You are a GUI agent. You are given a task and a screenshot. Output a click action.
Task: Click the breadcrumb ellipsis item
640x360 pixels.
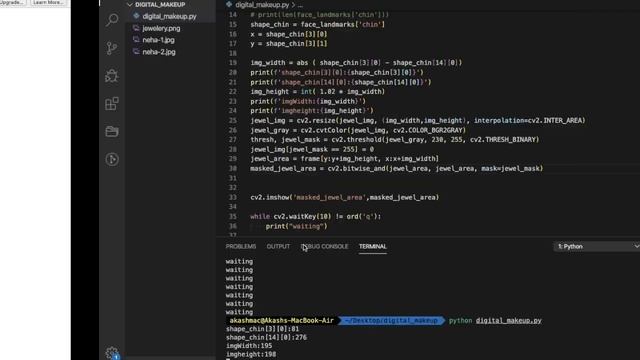(x=300, y=5)
